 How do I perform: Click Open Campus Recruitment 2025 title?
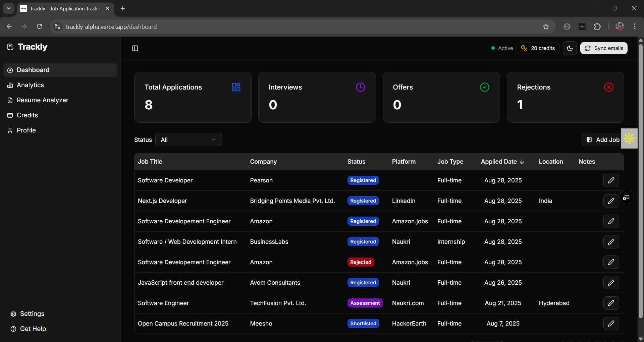point(183,324)
